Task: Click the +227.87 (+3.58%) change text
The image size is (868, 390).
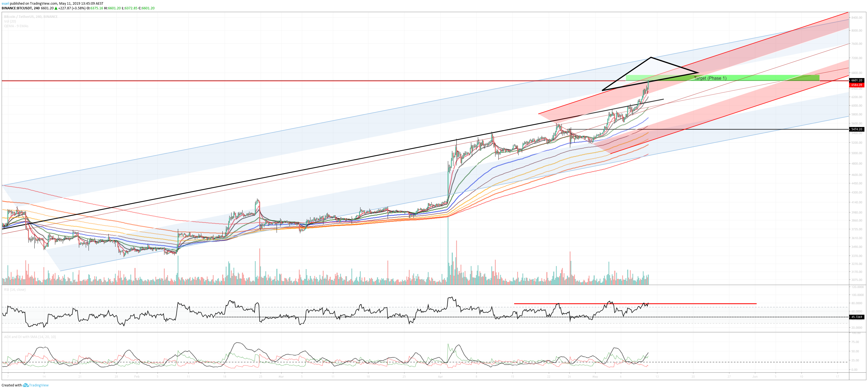Action: click(x=72, y=8)
